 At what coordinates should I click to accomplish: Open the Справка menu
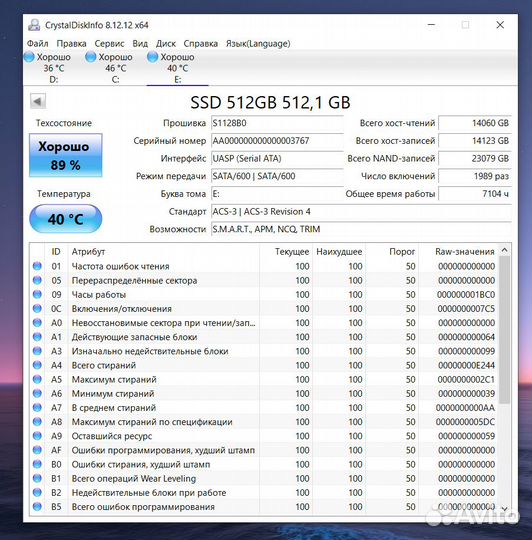click(x=200, y=44)
